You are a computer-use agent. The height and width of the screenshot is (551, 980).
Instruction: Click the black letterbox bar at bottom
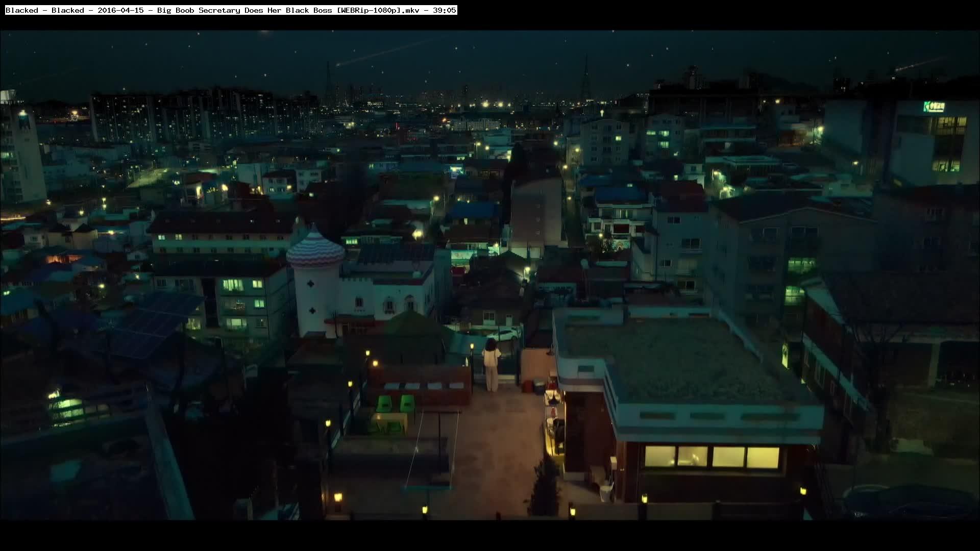(x=490, y=536)
